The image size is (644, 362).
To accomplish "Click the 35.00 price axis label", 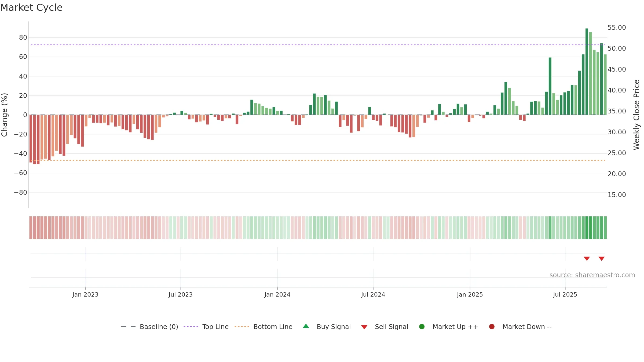I will point(617,111).
